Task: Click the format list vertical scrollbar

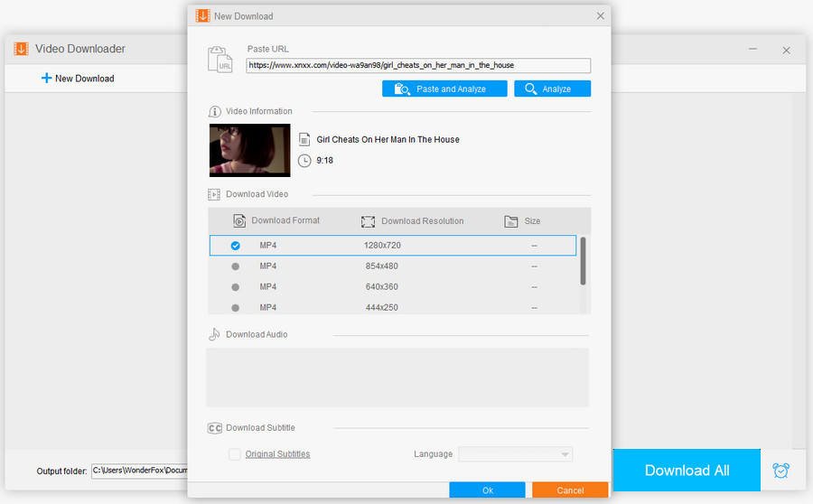Action: click(x=583, y=261)
